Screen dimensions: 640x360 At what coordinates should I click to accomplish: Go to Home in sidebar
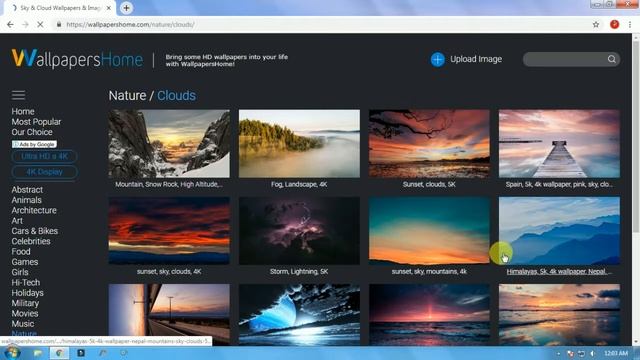pos(23,111)
